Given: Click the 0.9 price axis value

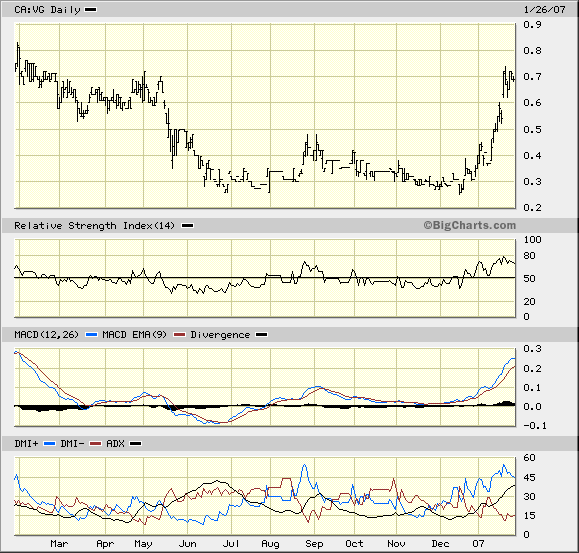Looking at the screenshot, I should pos(532,25).
